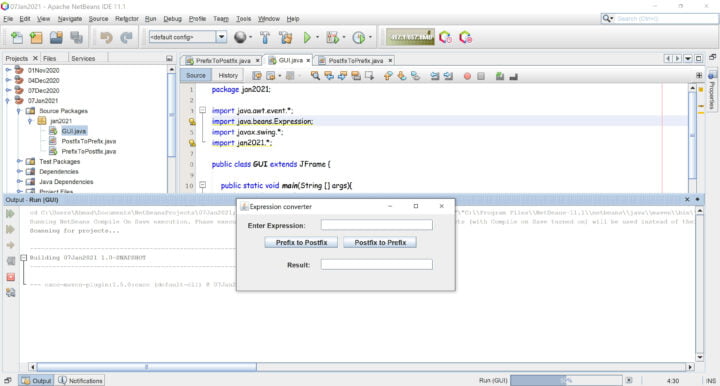The width and height of the screenshot is (720, 386).
Task: Open the File menu
Action: [8, 19]
